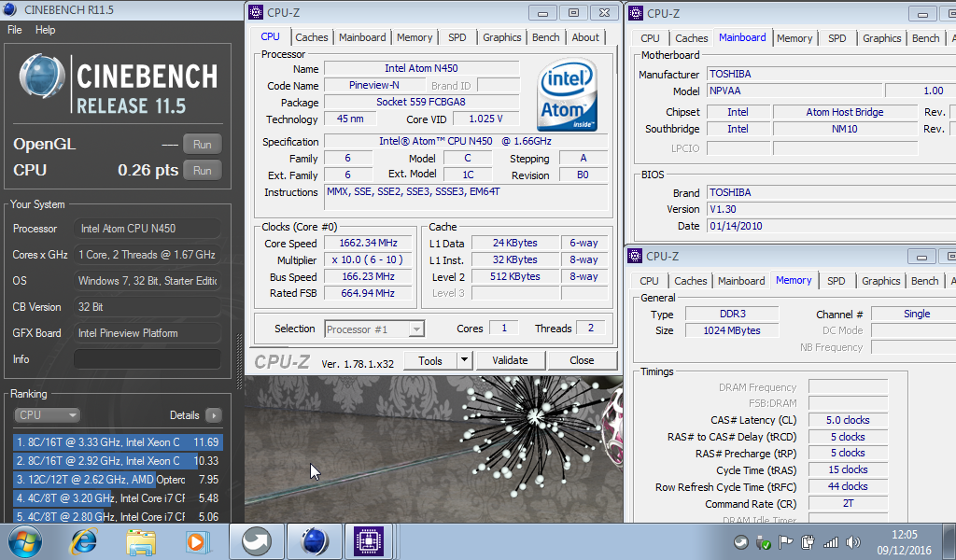Click the Cinebench app icon in title bar
956x560 pixels.
point(9,9)
